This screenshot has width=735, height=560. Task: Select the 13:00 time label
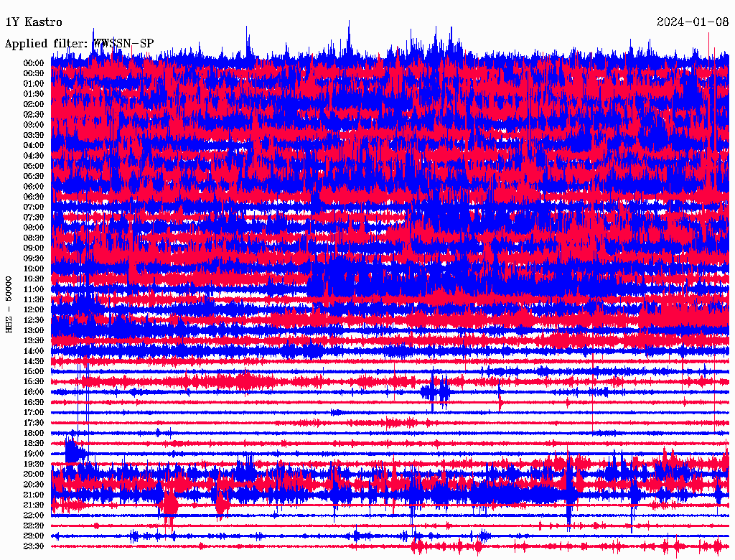click(34, 331)
